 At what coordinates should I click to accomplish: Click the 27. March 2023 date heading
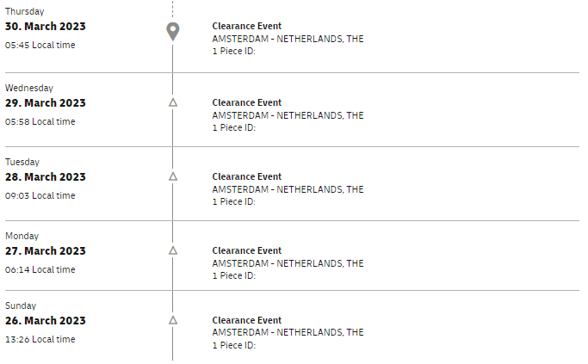tap(46, 250)
